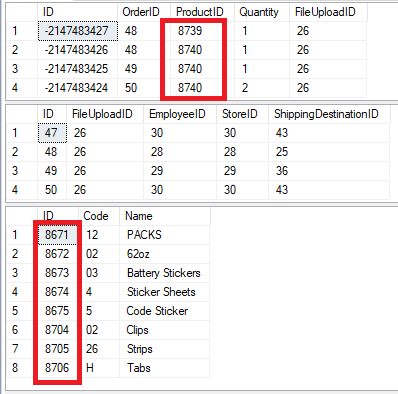Viewport: 398px width, 394px height.
Task: Select ShippingDestinationID cell 36
Action: (329, 171)
